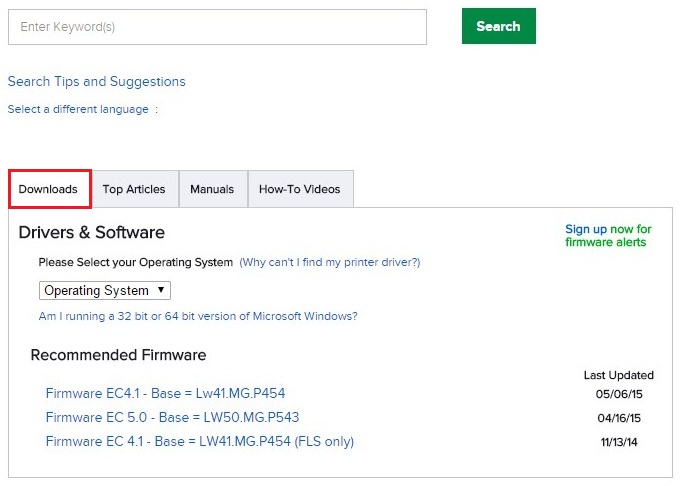682x486 pixels.
Task: Expand the Operating System dropdown
Action: click(x=105, y=291)
